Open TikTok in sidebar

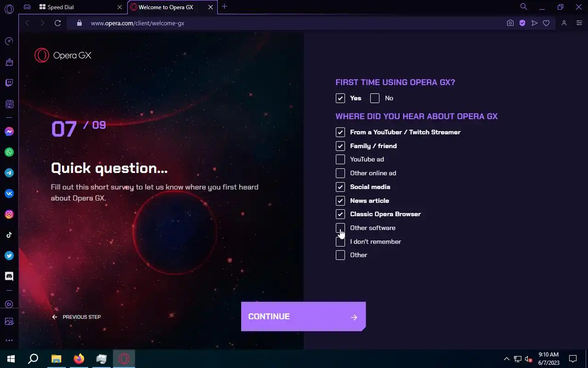9,235
